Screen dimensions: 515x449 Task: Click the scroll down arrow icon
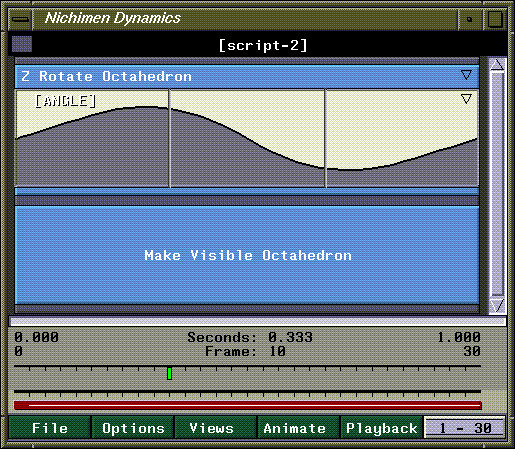click(497, 305)
